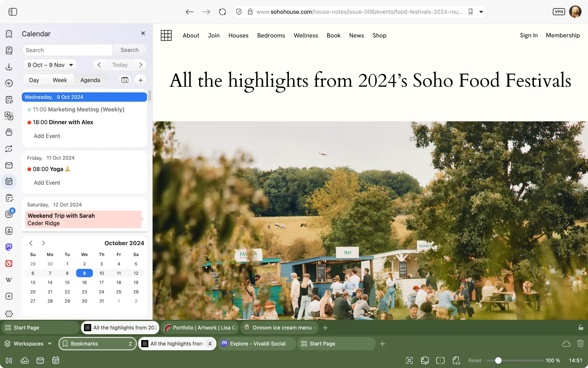Image resolution: width=588 pixels, height=368 pixels.
Task: Take a screenshot with the capture page icon
Action: [409, 360]
